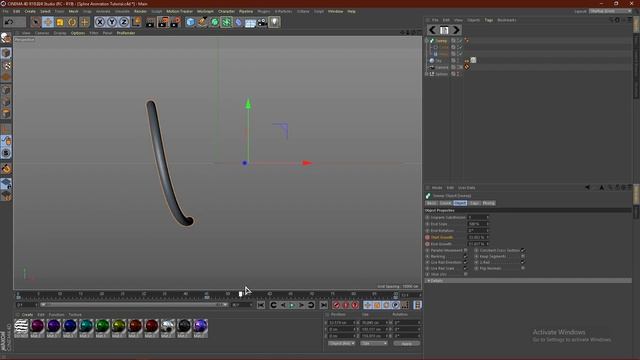
Task: Select the Live Selection tool
Action: pos(36,22)
